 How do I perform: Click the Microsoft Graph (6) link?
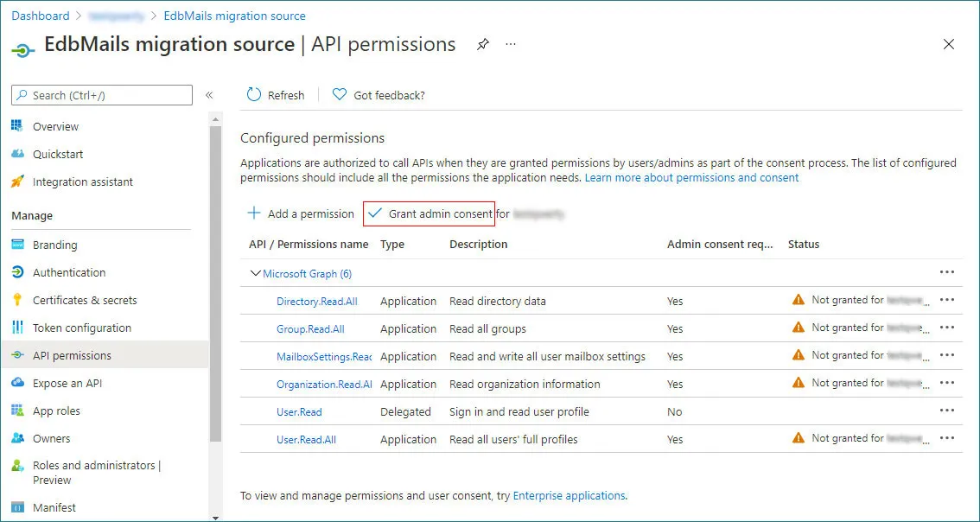coord(308,273)
